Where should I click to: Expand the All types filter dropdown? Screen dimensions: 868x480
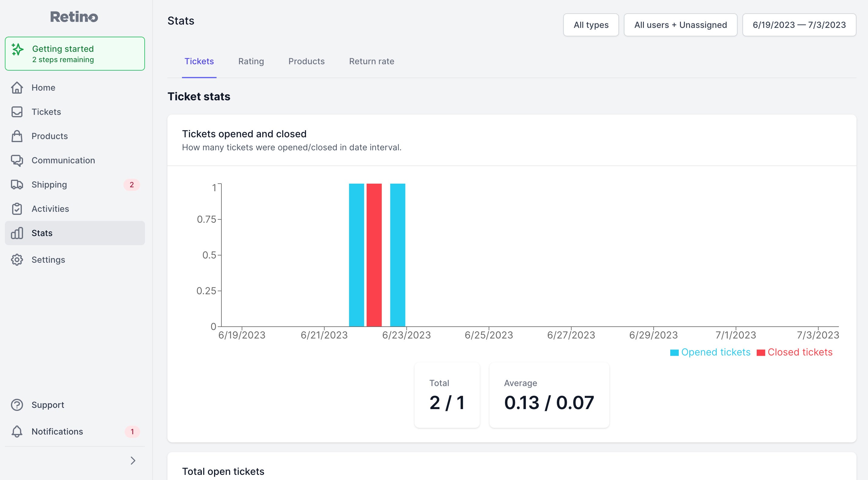[591, 24]
